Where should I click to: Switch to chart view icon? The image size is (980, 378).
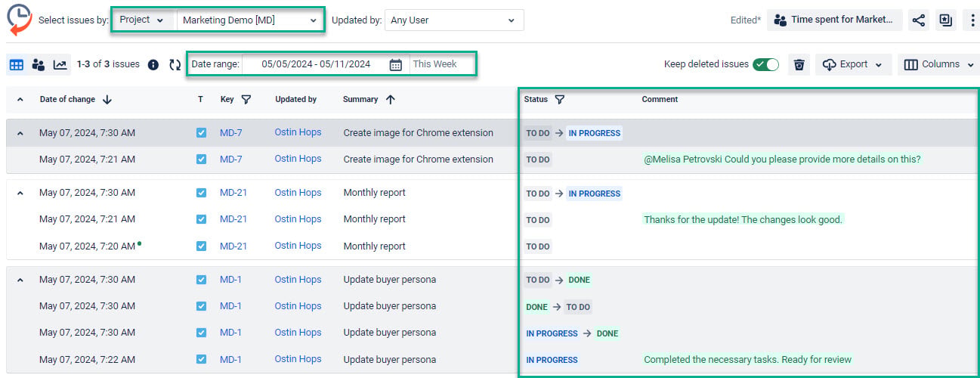[60, 65]
